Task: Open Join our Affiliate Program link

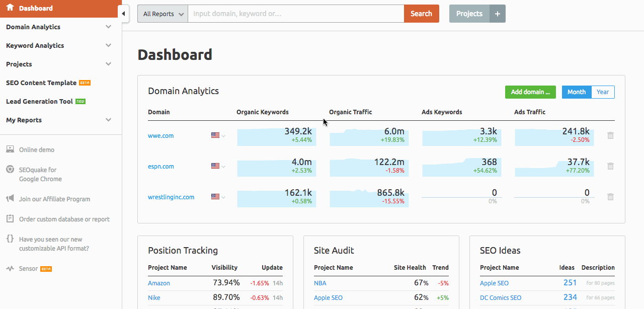Action: tap(54, 199)
